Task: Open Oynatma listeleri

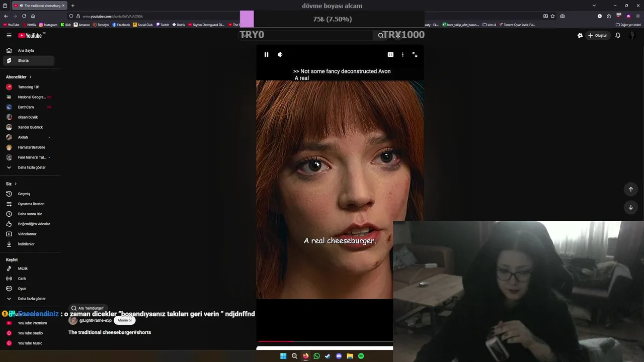Action: [28, 204]
